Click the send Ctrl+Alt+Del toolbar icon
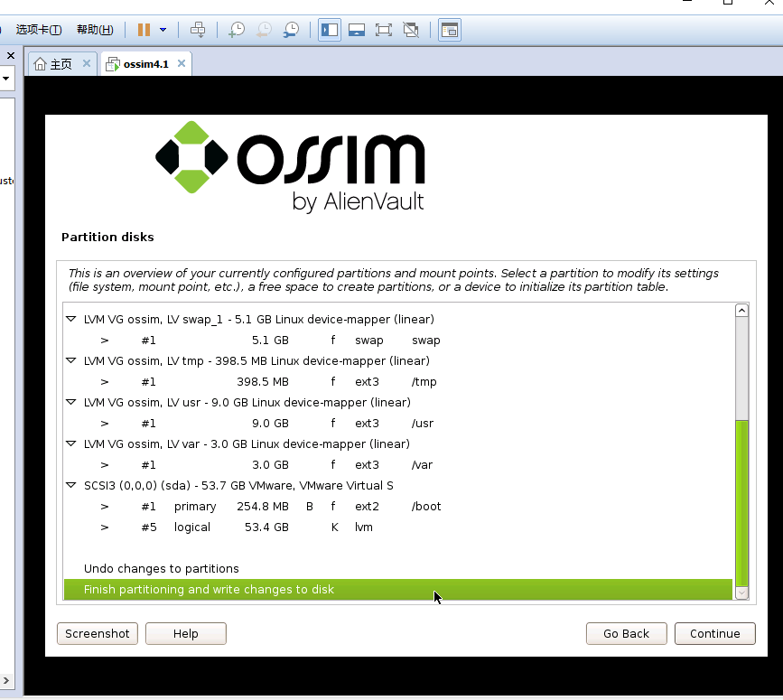Viewport: 783px width, 700px height. pos(198,30)
